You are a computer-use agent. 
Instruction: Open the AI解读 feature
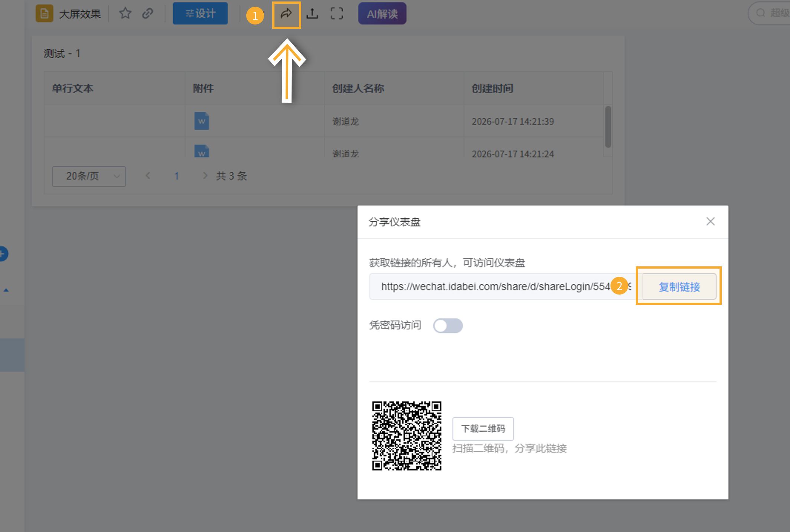(382, 14)
